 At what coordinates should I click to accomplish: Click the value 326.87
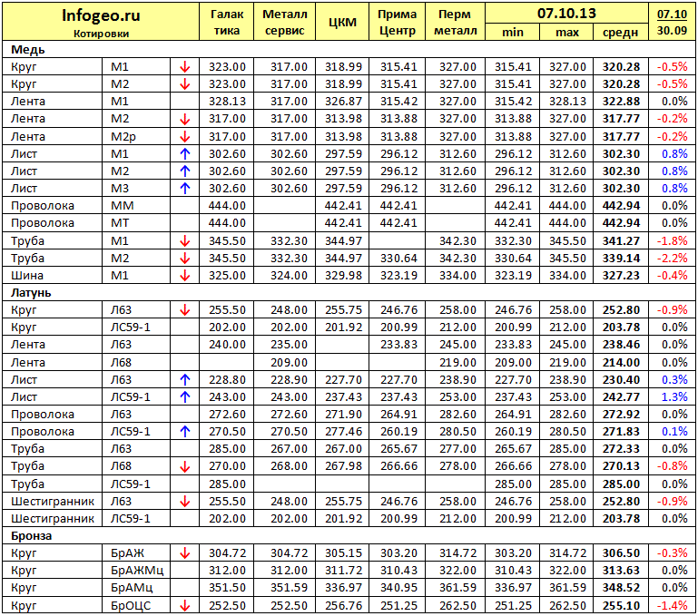click(343, 102)
